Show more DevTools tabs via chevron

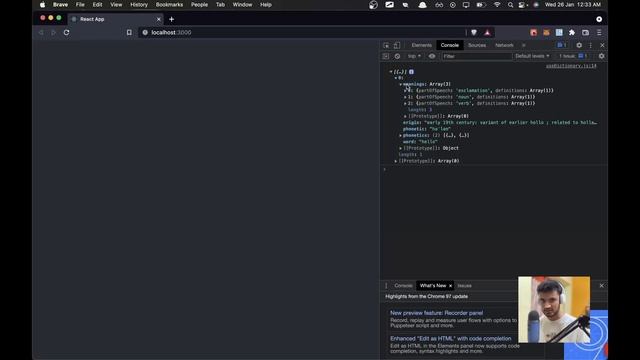[524, 45]
